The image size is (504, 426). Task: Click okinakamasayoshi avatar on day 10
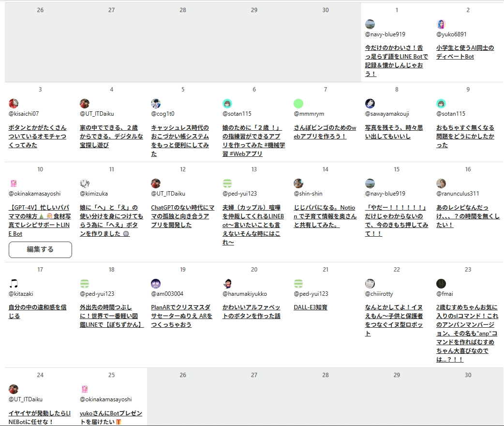coord(14,183)
